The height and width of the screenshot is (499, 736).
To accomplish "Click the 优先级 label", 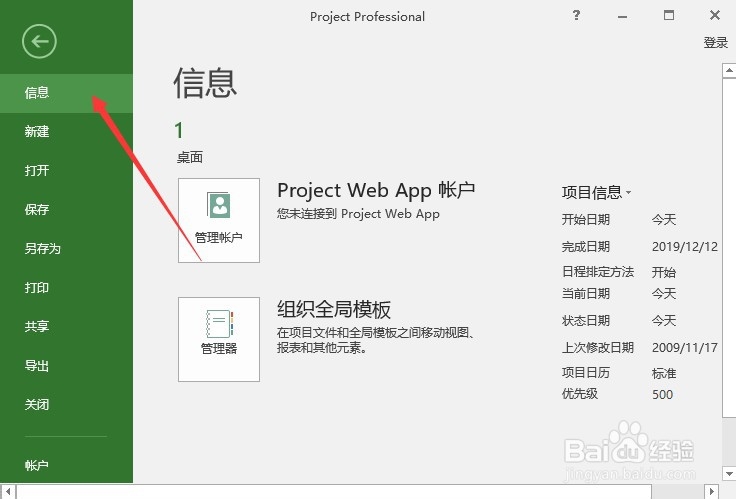I will click(x=580, y=394).
